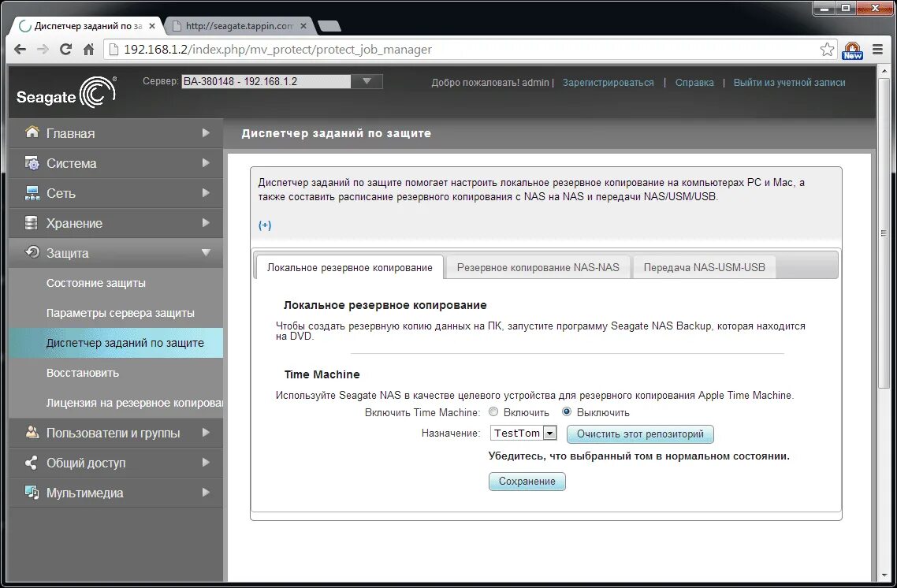Click the Общий доступ share icon
Screen dimensions: 897x588
[x=32, y=462]
